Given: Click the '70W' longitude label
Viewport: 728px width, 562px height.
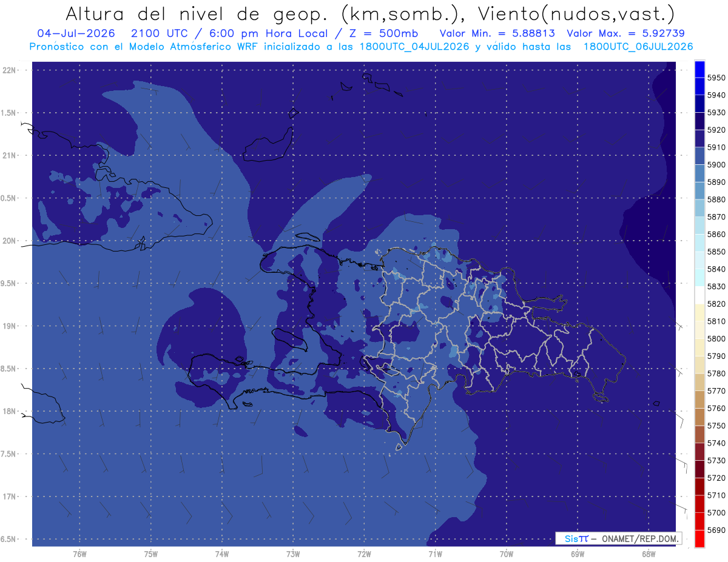Looking at the screenshot, I should [x=507, y=554].
